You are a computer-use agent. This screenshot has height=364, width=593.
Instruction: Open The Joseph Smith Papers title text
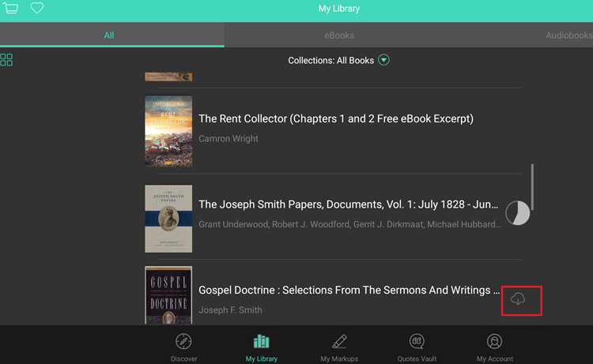349,205
